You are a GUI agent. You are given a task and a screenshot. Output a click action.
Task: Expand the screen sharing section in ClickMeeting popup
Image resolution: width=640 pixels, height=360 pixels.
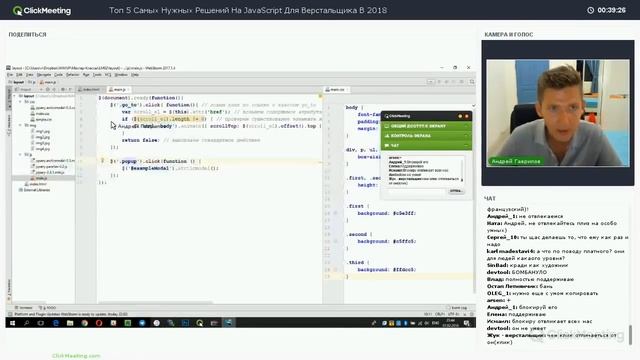click(426, 126)
